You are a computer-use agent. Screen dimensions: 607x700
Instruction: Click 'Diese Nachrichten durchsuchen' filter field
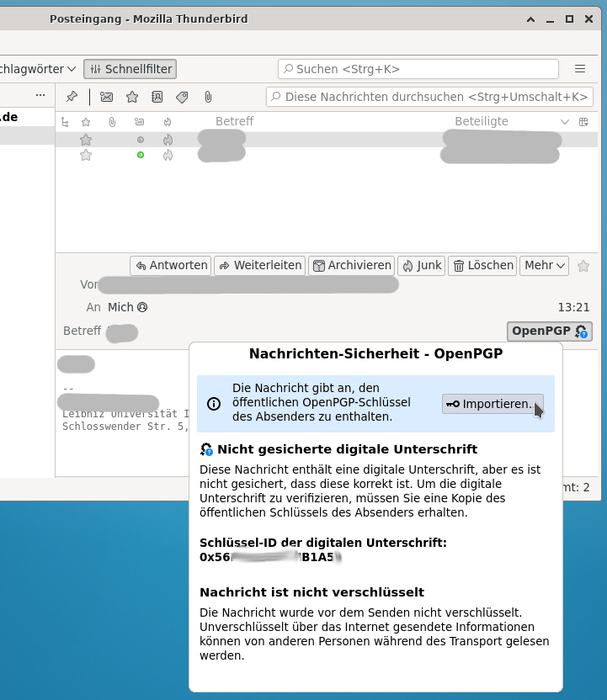click(x=429, y=97)
